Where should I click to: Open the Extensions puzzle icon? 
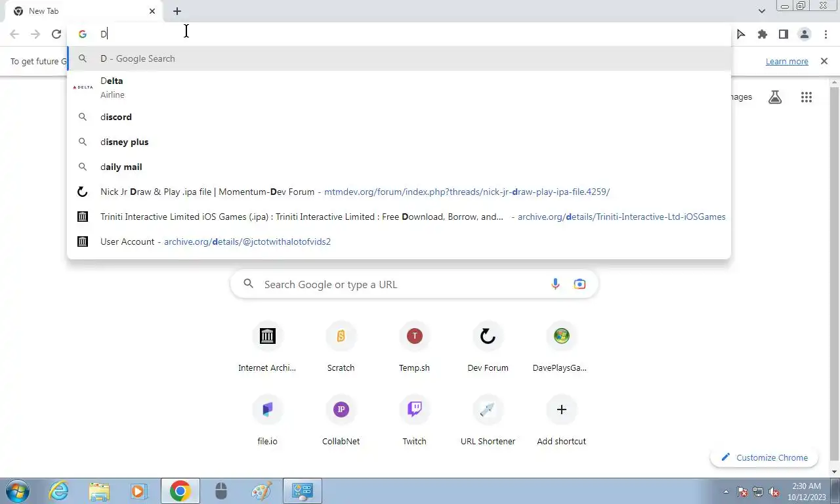pos(762,34)
